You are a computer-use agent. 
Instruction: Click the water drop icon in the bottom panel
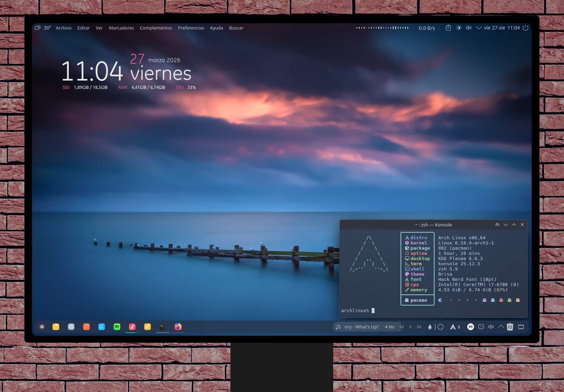(x=430, y=327)
